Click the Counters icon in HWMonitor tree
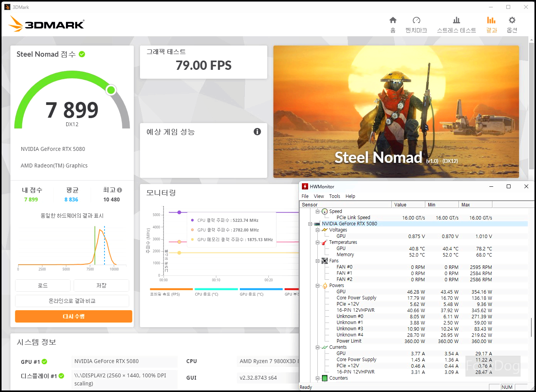The width and height of the screenshot is (536, 392). click(325, 378)
